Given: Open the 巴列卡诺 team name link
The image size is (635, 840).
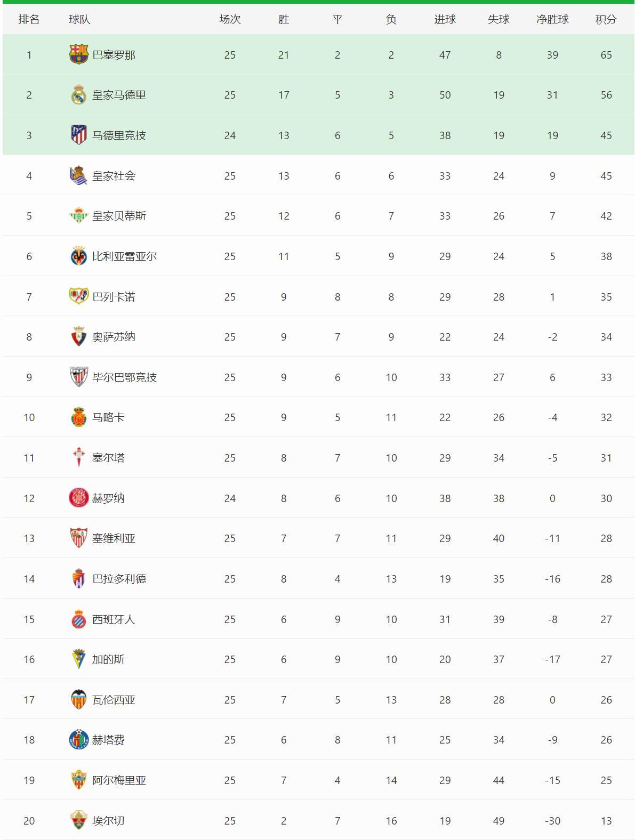Looking at the screenshot, I should (x=114, y=297).
